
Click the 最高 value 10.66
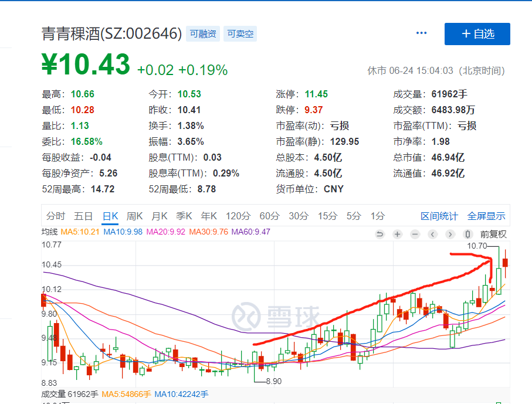[83, 94]
